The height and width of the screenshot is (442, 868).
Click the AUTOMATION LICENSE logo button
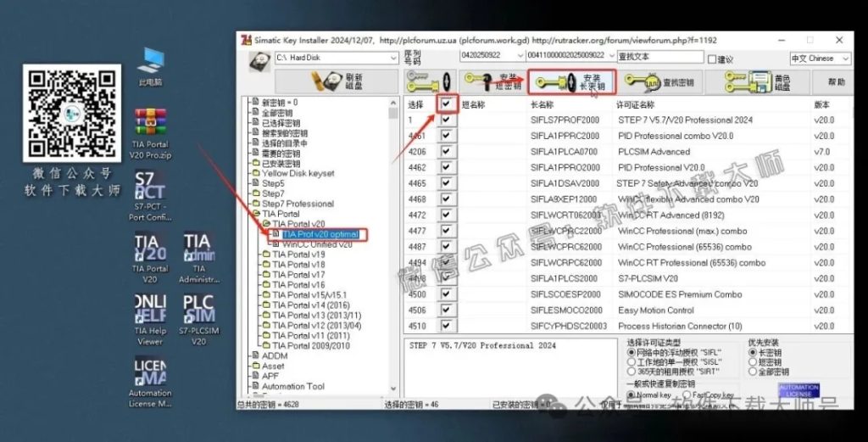coord(798,390)
